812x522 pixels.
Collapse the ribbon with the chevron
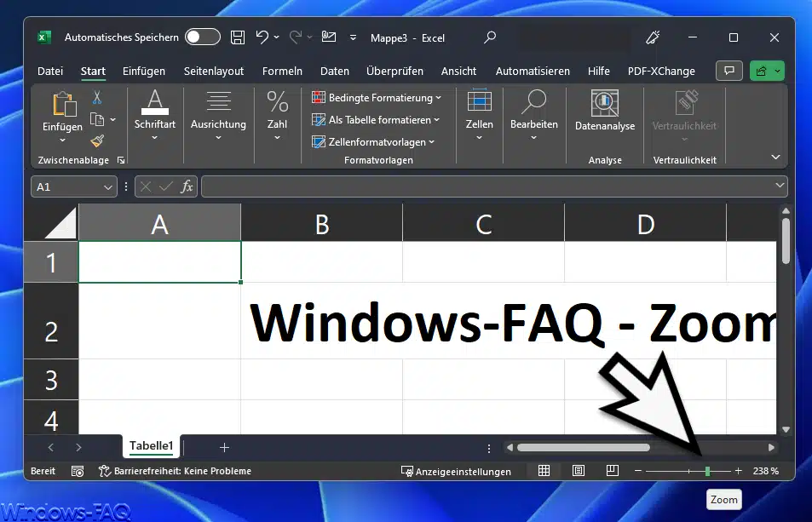(x=775, y=157)
